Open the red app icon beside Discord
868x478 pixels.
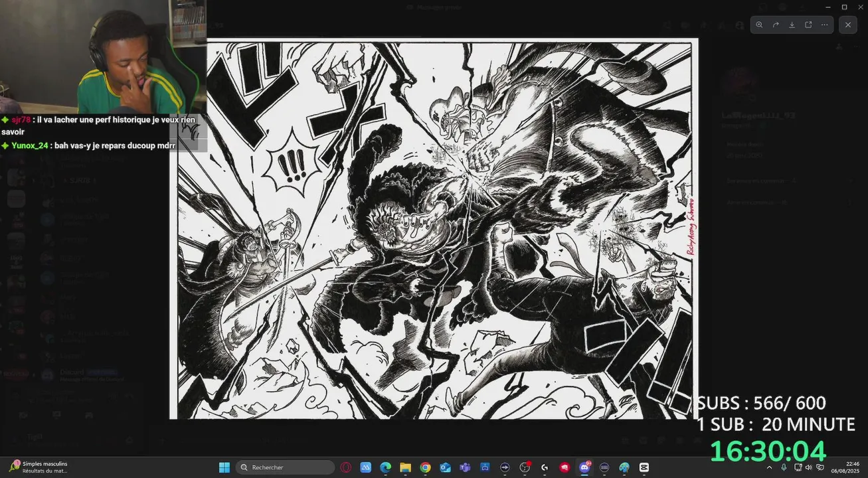(x=565, y=467)
